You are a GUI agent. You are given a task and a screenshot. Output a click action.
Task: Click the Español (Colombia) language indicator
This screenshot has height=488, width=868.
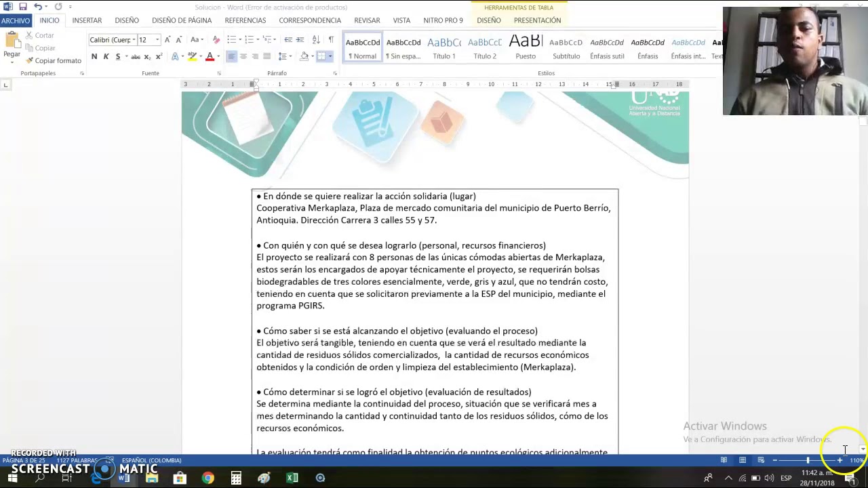(x=151, y=460)
